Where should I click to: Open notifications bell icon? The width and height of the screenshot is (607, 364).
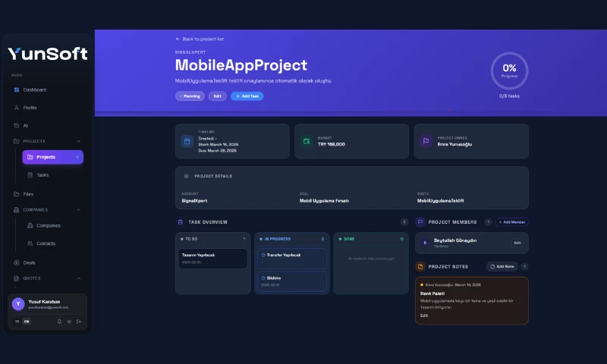tap(59, 322)
